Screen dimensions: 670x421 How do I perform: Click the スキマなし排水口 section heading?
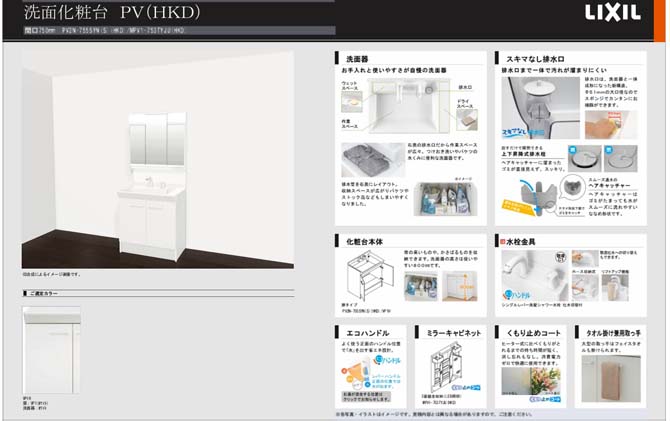click(x=535, y=59)
